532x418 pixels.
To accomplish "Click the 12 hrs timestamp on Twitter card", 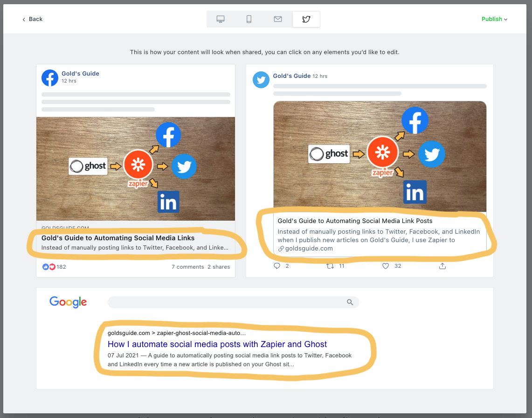I will coord(320,76).
